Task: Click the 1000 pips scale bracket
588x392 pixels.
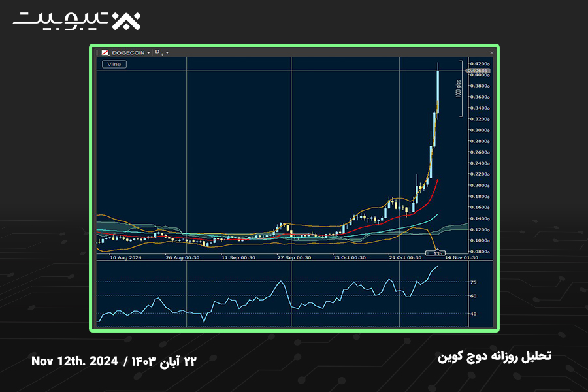Action: pyautogui.click(x=459, y=89)
